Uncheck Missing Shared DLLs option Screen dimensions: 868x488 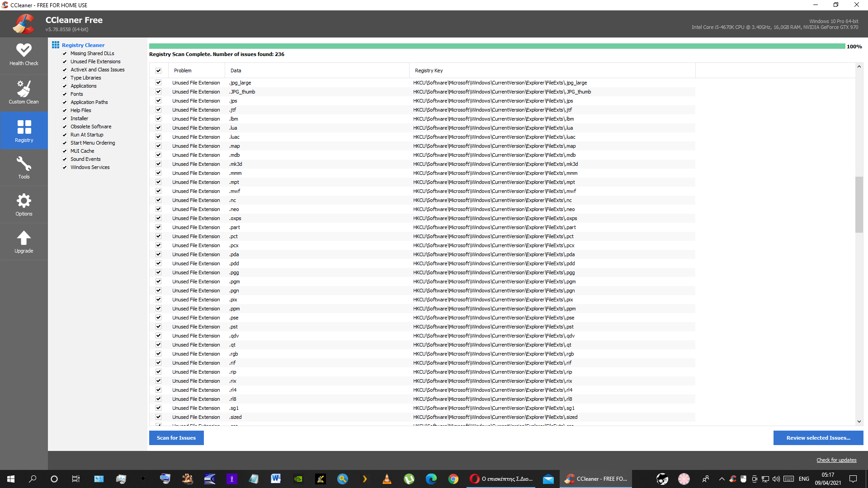coord(65,53)
